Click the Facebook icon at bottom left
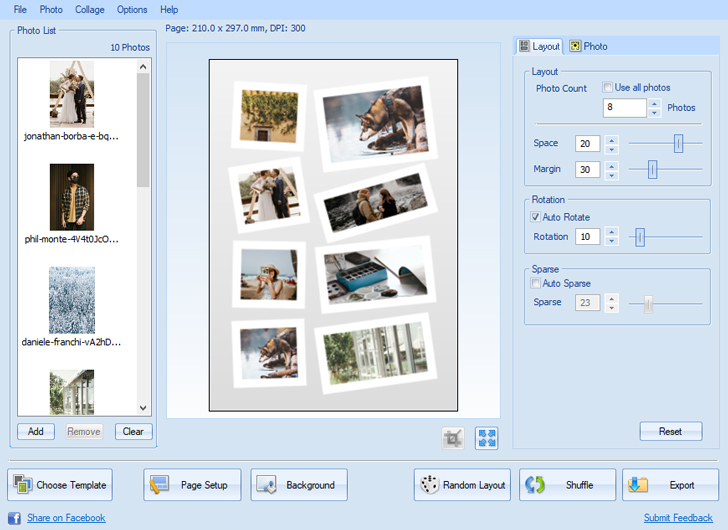The width and height of the screenshot is (728, 530). [15, 518]
